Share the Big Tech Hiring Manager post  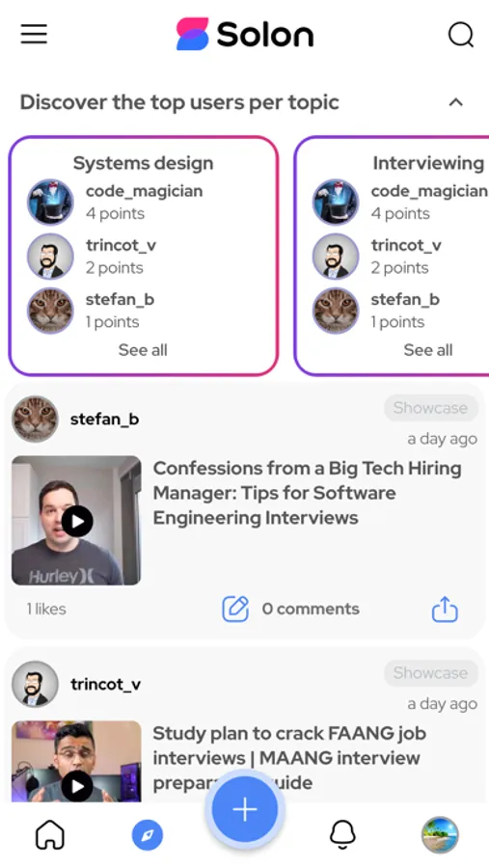[445, 610]
